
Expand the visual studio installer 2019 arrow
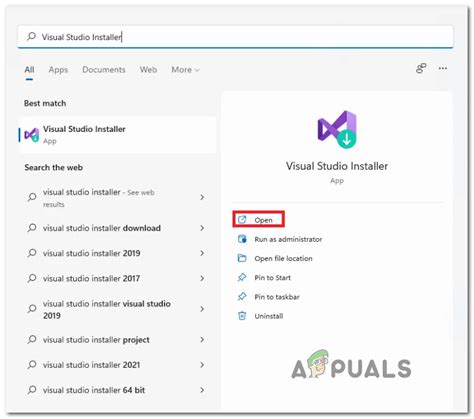tap(202, 253)
